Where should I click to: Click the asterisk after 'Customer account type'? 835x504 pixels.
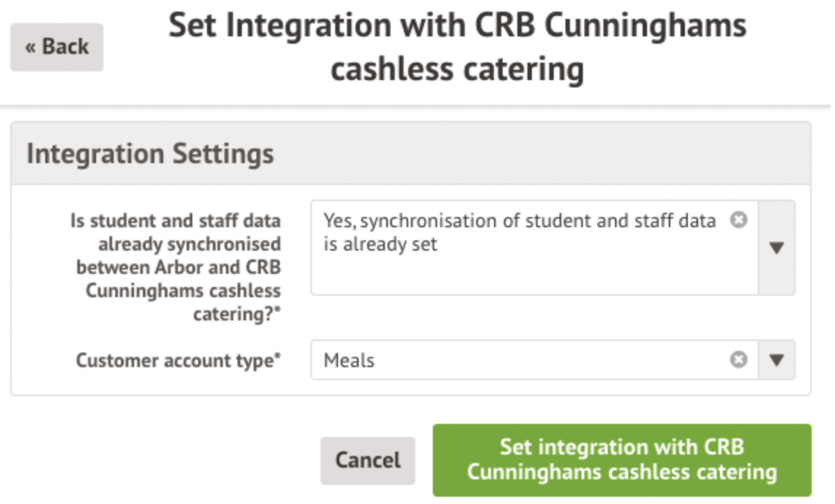click(x=278, y=355)
